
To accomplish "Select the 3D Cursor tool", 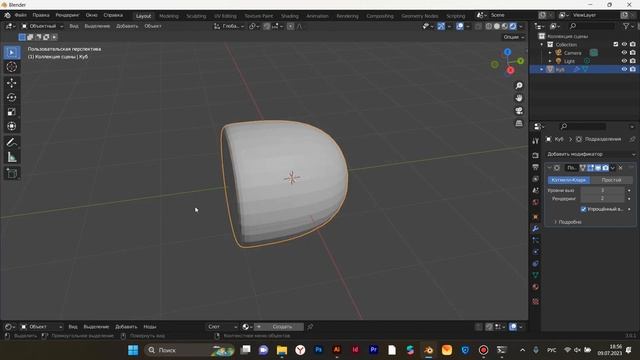I will 11,67.
